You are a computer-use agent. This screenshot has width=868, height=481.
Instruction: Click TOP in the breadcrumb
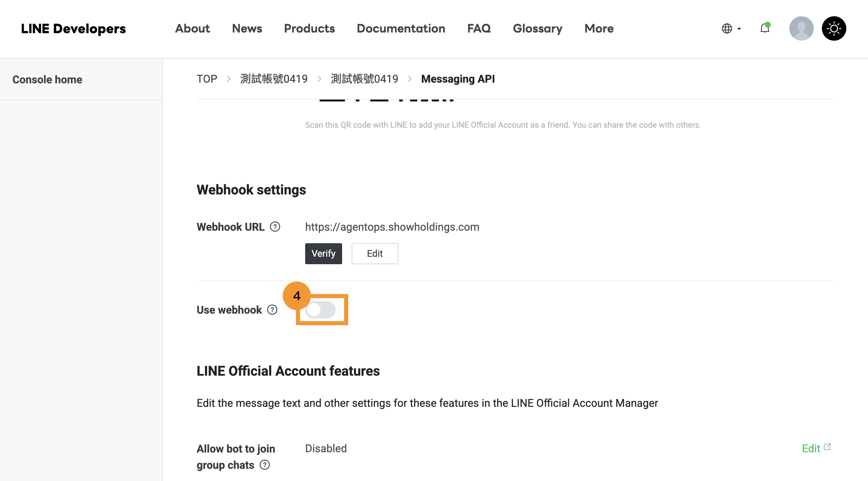click(x=207, y=79)
